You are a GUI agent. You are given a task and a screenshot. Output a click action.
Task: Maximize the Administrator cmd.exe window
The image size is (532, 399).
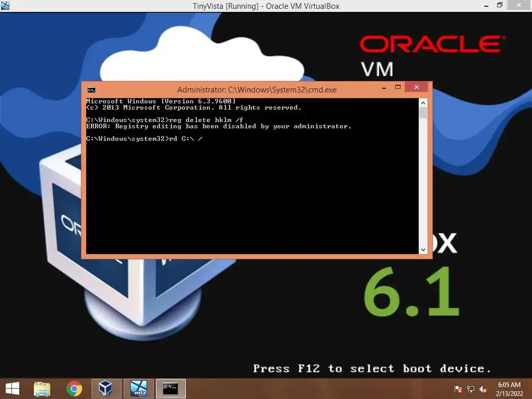[398, 87]
